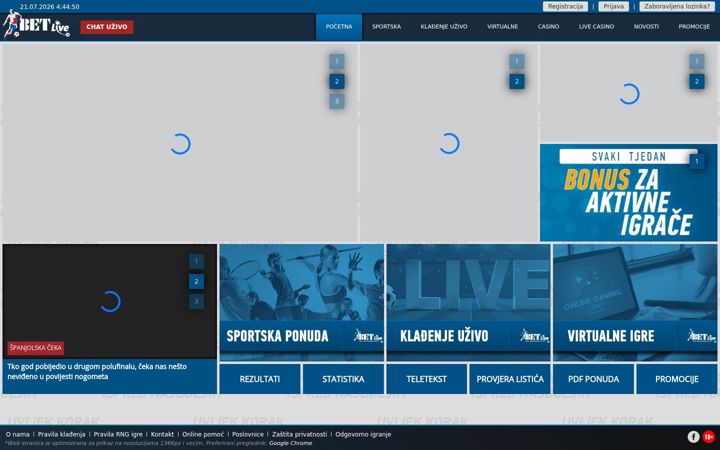720x450 pixels.
Task: Show news slide 1
Action: (196, 261)
